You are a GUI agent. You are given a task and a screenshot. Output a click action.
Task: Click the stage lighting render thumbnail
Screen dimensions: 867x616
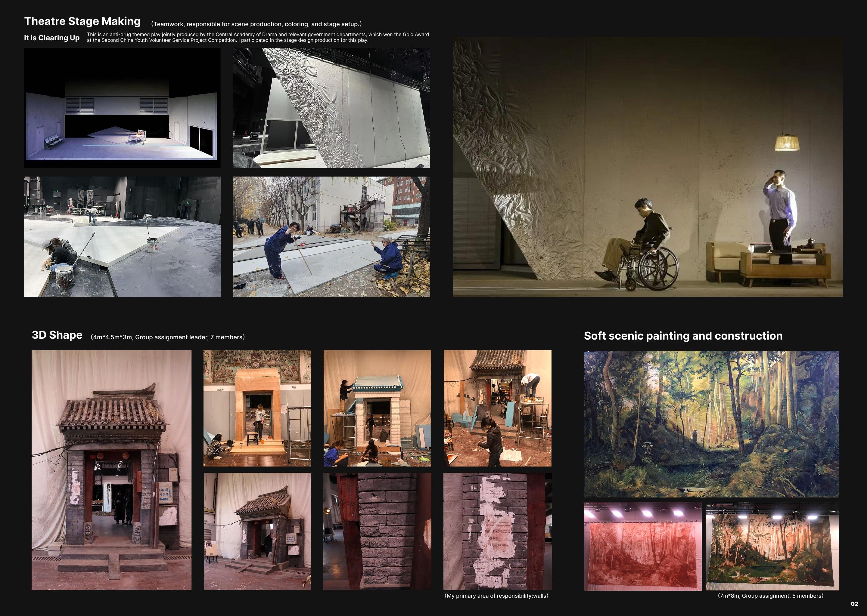(x=122, y=108)
